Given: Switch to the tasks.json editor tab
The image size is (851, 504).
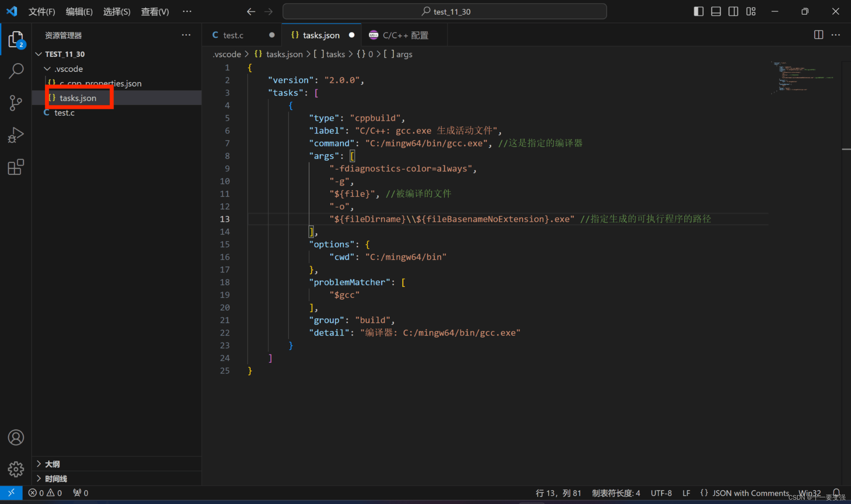Looking at the screenshot, I should (x=321, y=35).
